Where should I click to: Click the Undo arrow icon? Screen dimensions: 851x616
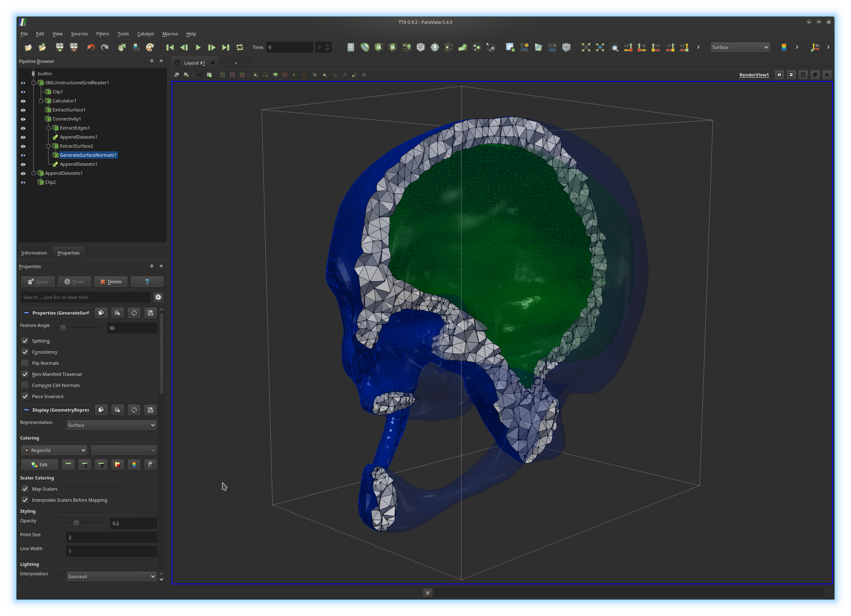(x=91, y=47)
